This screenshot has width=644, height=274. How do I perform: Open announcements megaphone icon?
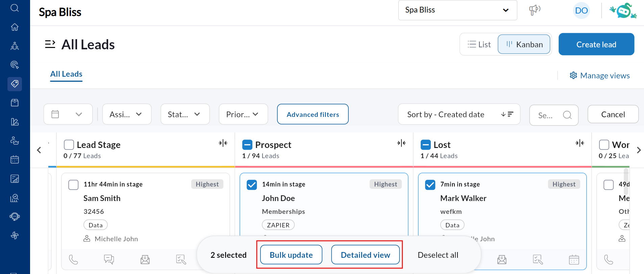(x=535, y=10)
